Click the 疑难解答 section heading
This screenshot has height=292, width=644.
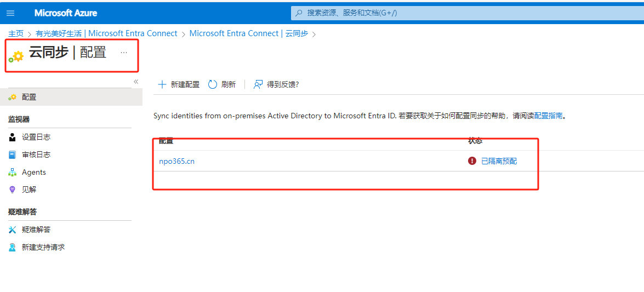coord(22,211)
